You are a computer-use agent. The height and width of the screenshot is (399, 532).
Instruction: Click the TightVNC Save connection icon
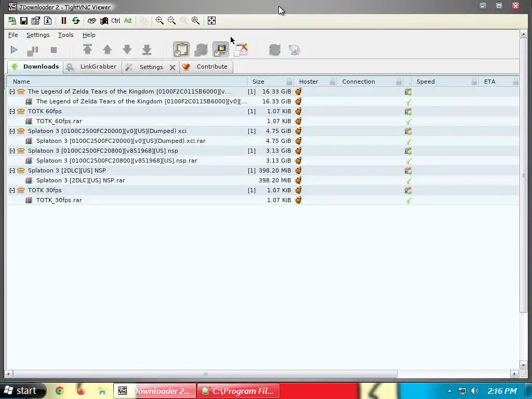coord(24,21)
